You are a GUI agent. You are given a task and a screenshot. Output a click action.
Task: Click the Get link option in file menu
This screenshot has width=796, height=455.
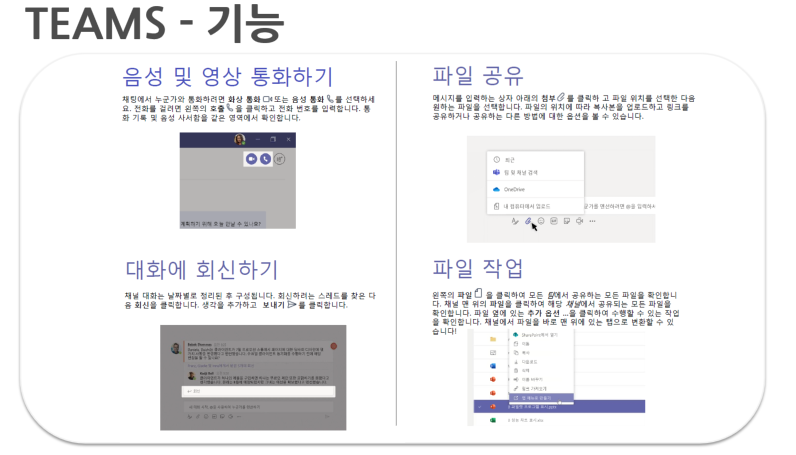(x=541, y=388)
